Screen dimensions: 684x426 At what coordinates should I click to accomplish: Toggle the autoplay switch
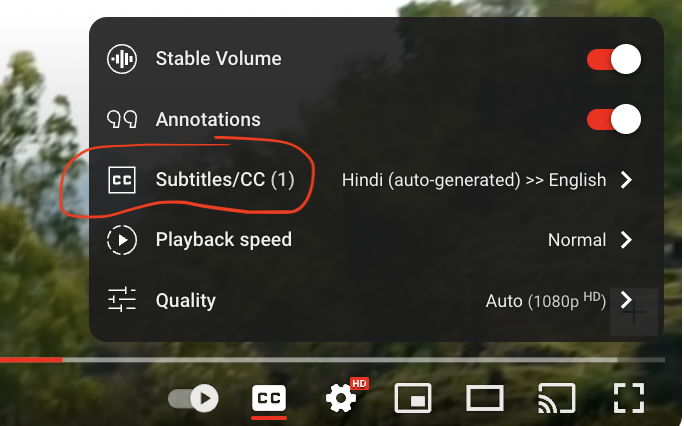coord(193,398)
